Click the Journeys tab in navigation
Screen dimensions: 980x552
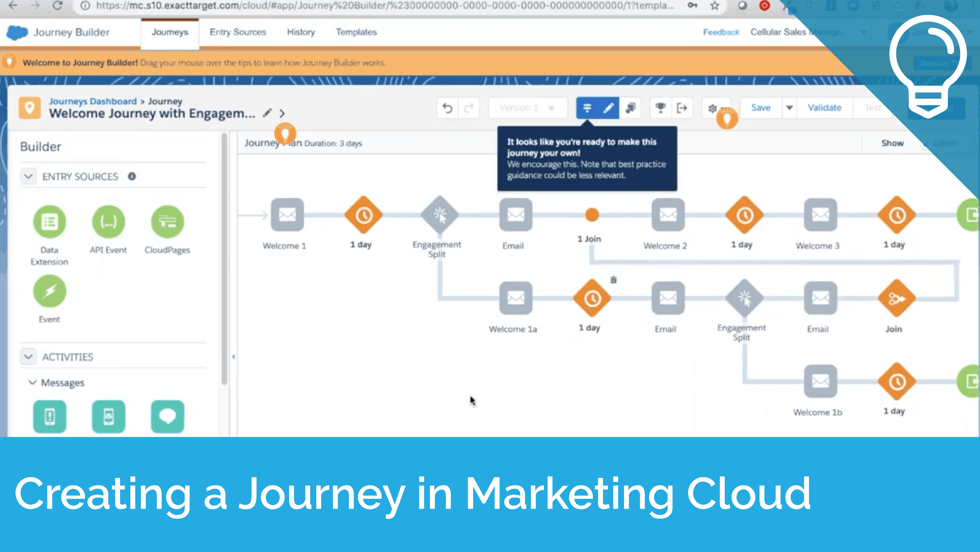[170, 32]
